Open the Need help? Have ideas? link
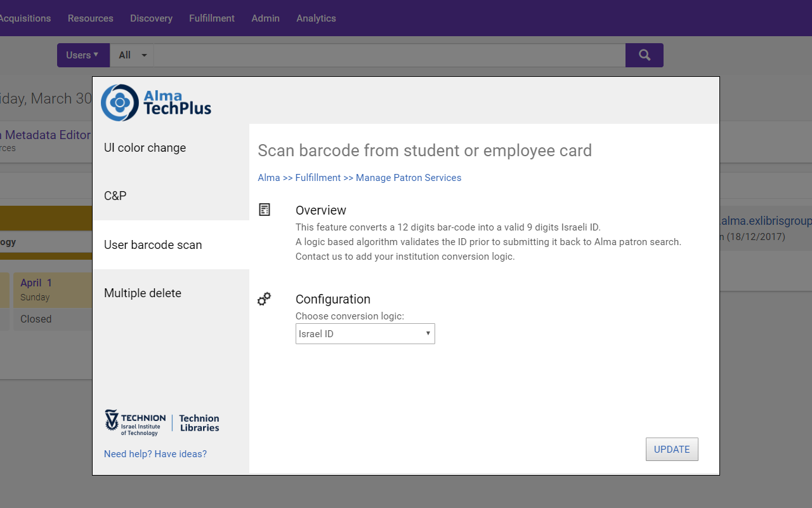812x508 pixels. 155,454
